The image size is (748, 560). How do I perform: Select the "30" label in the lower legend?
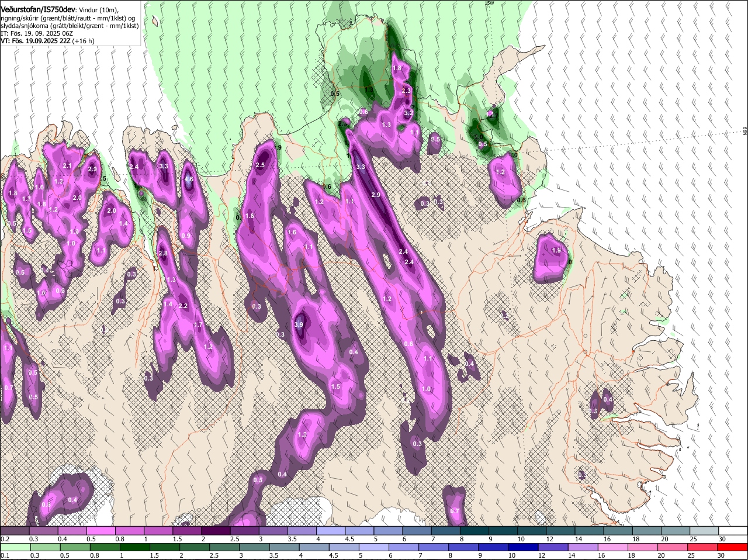click(721, 555)
